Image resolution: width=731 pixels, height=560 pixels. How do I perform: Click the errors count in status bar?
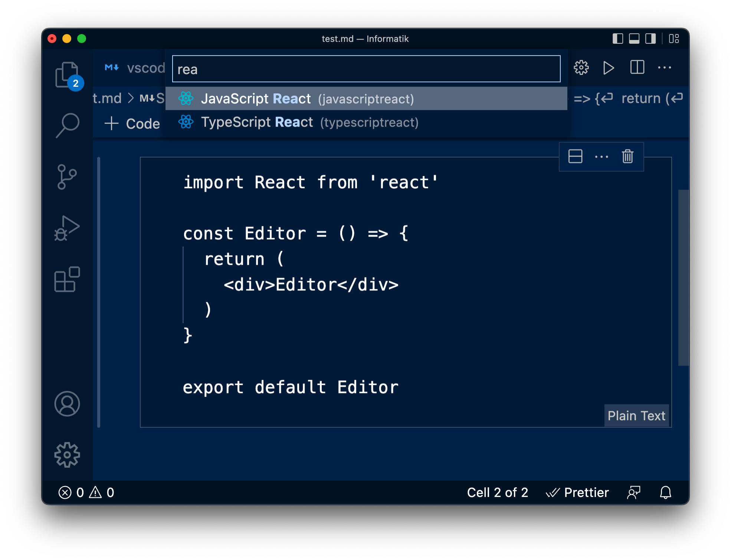[x=71, y=493]
